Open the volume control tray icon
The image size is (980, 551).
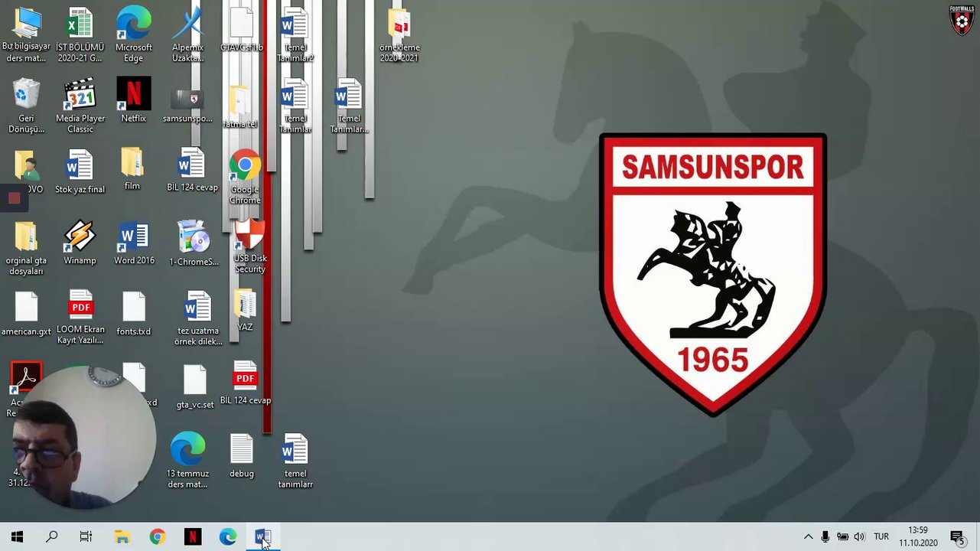(859, 537)
